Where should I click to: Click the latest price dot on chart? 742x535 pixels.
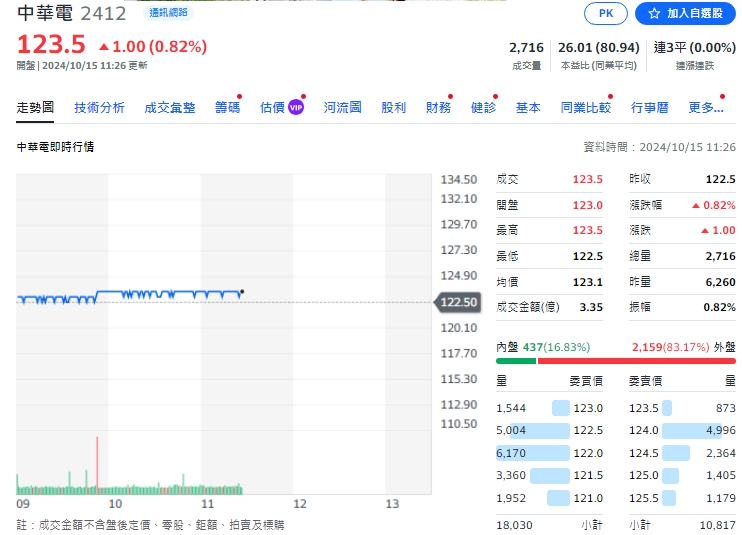[x=242, y=291]
